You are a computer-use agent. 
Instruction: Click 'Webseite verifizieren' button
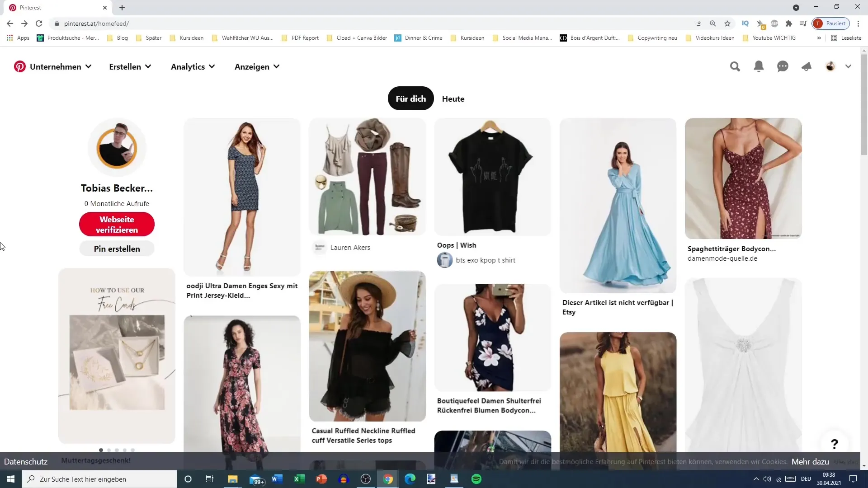pyautogui.click(x=117, y=225)
